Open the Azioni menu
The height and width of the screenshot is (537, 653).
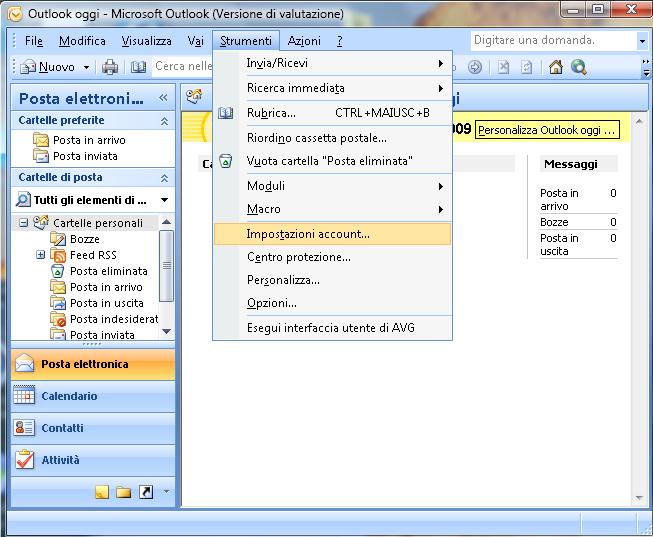point(304,41)
